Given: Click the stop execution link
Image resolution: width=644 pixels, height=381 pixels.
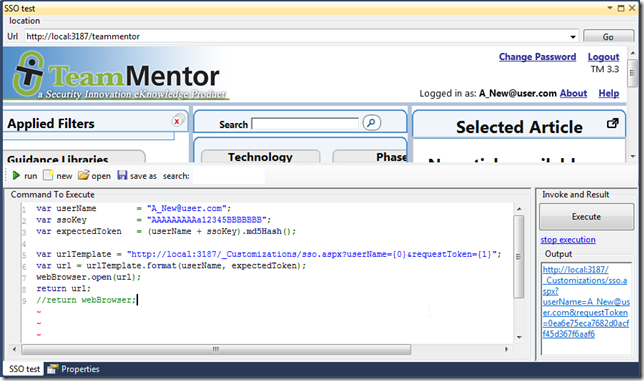Looking at the screenshot, I should click(568, 240).
